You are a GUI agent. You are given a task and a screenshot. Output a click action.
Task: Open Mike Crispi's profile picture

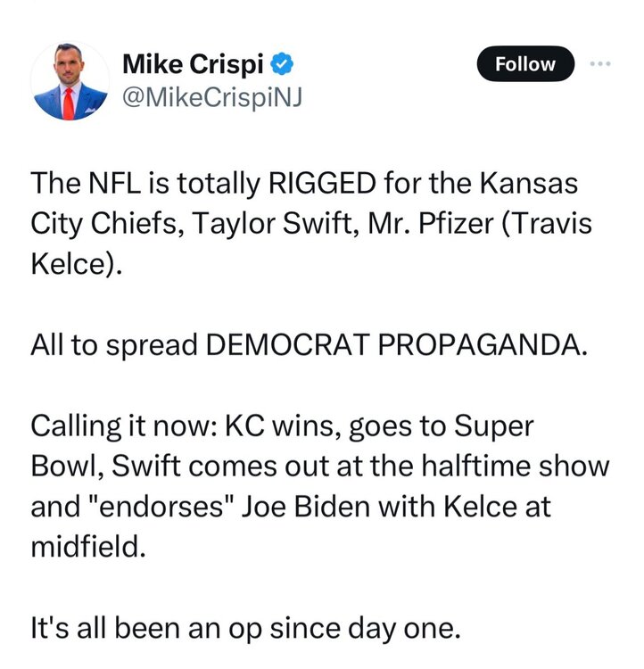tap(70, 81)
